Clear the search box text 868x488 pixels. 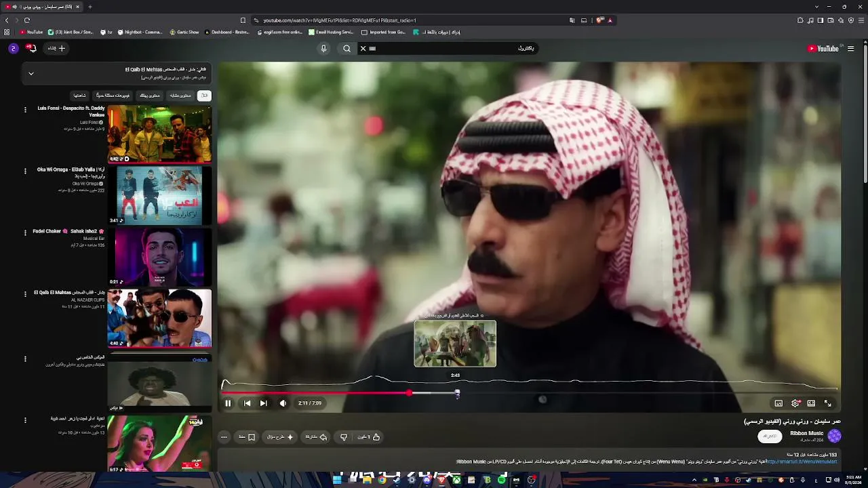tap(363, 48)
